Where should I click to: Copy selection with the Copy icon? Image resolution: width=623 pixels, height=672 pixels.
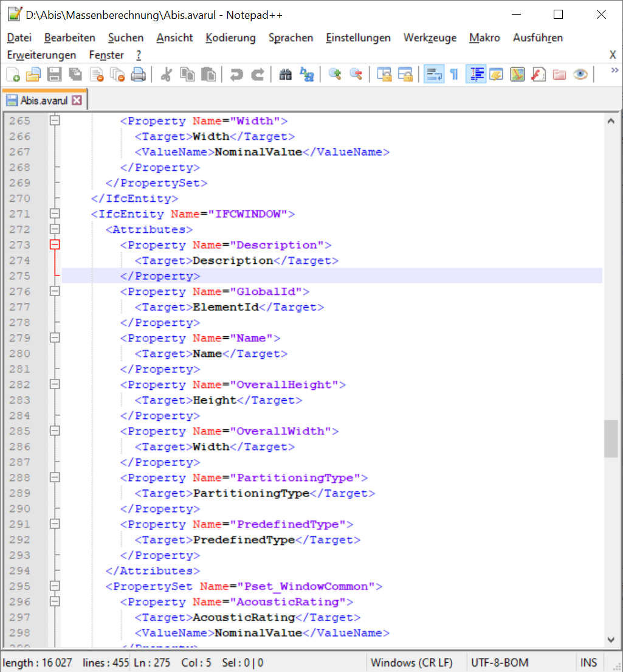point(187,75)
